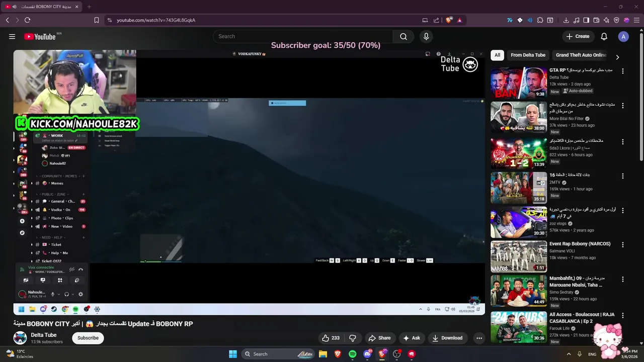Image resolution: width=644 pixels, height=362 pixels.
Task: Show hidden system tray icons
Action: pos(569,354)
